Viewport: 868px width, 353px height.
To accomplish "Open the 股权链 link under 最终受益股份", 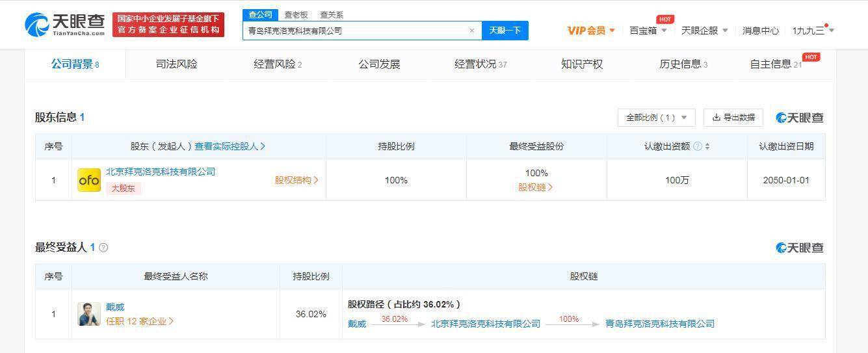I will point(536,187).
